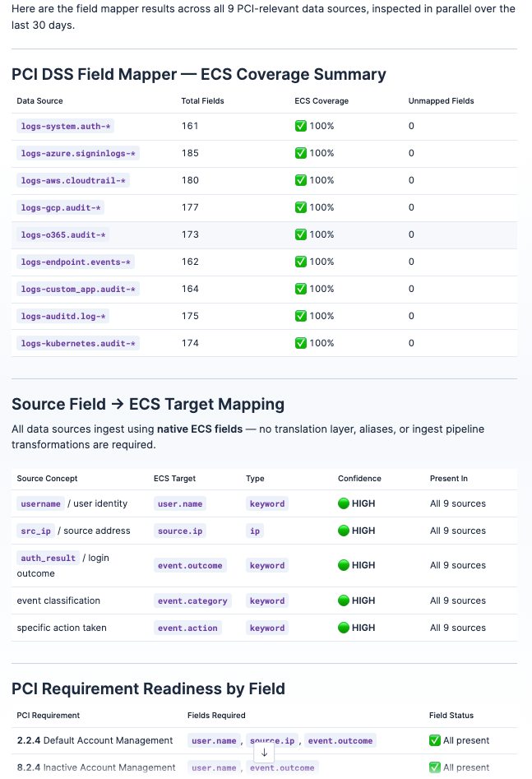Click the green check in logs-gcp.audit row

click(x=300, y=207)
